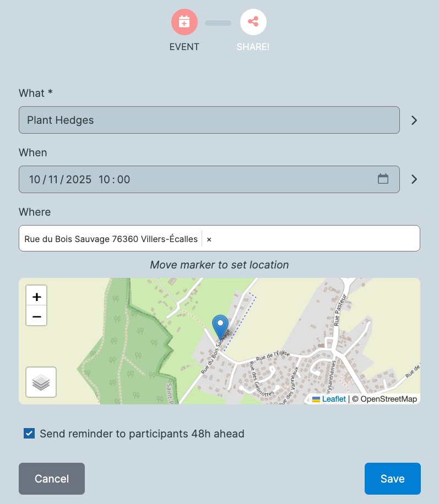Viewport: 439px width, 504px height.
Task: Cancel the event creation
Action: 52,479
